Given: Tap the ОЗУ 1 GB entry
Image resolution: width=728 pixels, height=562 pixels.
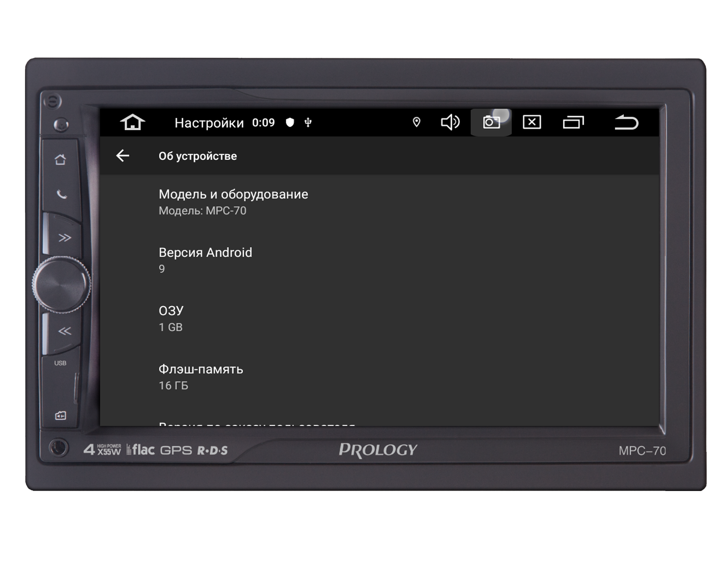Looking at the screenshot, I should point(171,319).
